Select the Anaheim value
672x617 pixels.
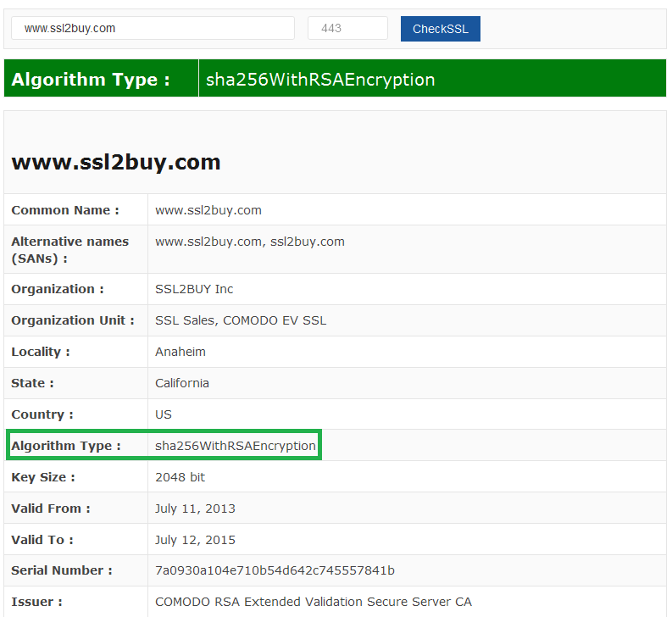click(x=180, y=352)
